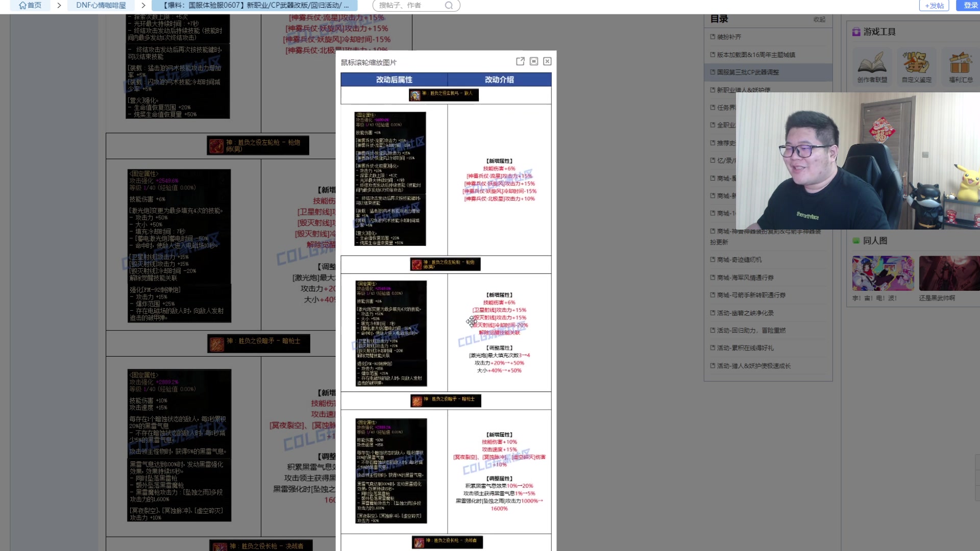This screenshot has width=980, height=551.
Task: Open 创作者联盟 book-and-quill tool icon
Action: click(x=872, y=63)
